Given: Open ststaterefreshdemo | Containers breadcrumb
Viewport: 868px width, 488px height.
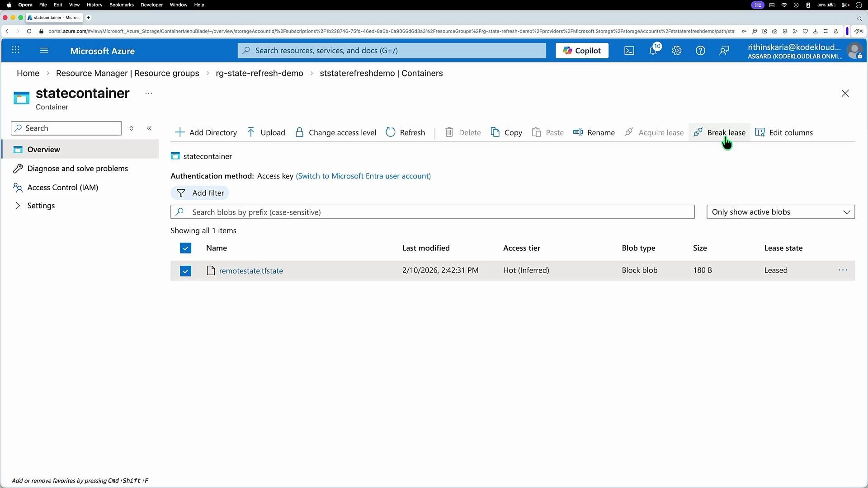Looking at the screenshot, I should coord(381,73).
